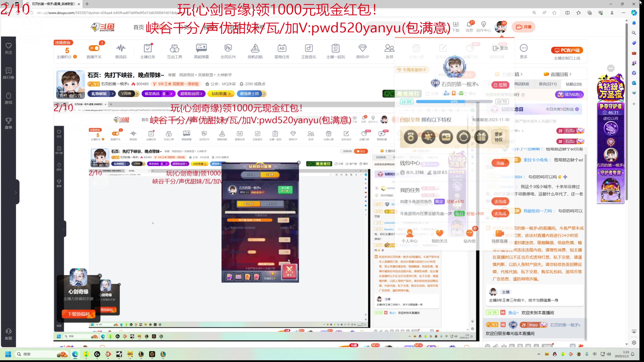Click Windows taskbar search box
The image size is (644, 362).
[42, 354]
